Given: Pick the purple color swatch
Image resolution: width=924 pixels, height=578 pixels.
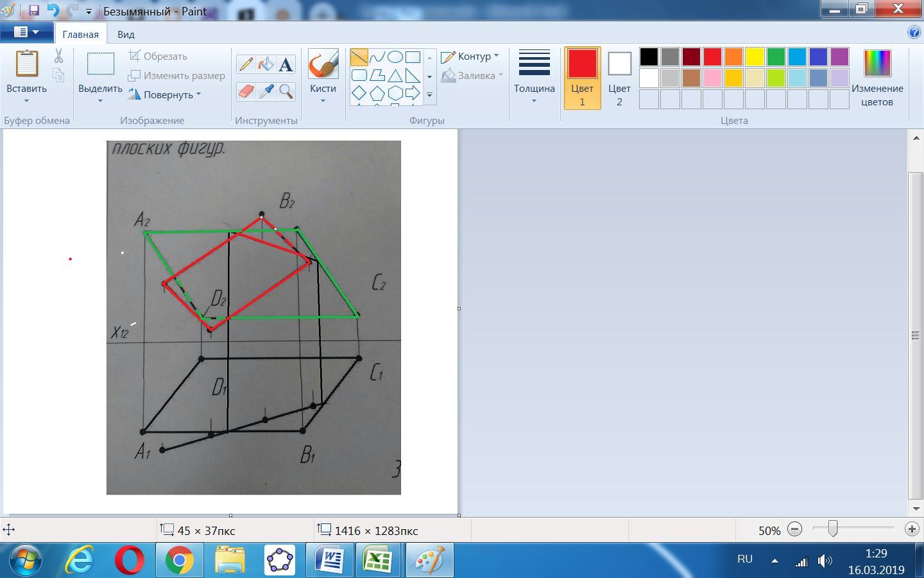Looking at the screenshot, I should 839,57.
